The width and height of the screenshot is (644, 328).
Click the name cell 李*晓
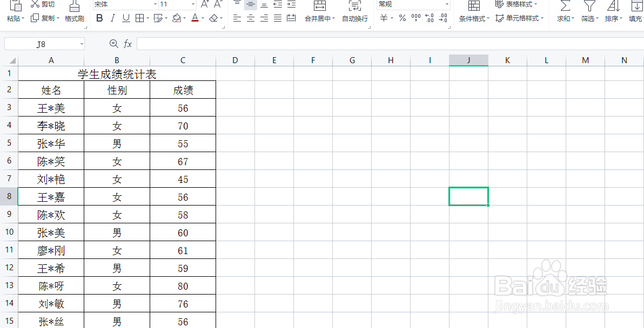click(x=51, y=126)
